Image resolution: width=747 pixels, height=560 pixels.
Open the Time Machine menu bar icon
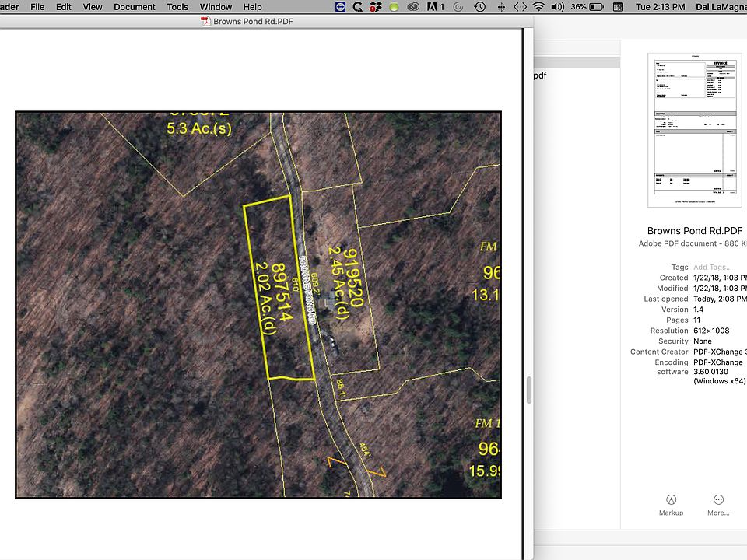click(x=480, y=7)
